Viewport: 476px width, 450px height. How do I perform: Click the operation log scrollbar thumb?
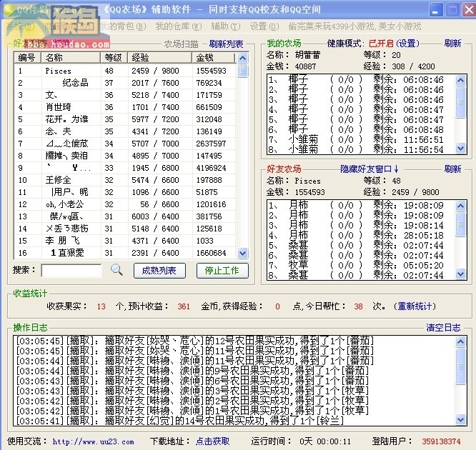pos(460,366)
